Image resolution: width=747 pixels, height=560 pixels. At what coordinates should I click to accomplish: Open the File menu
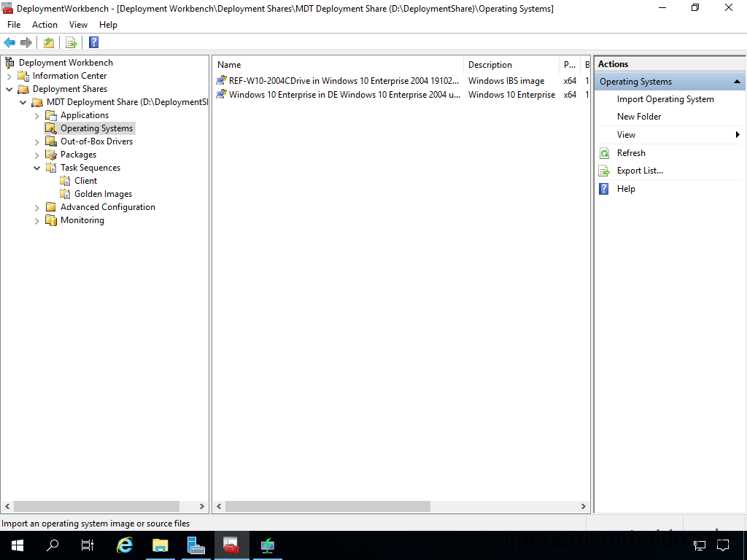tap(14, 25)
